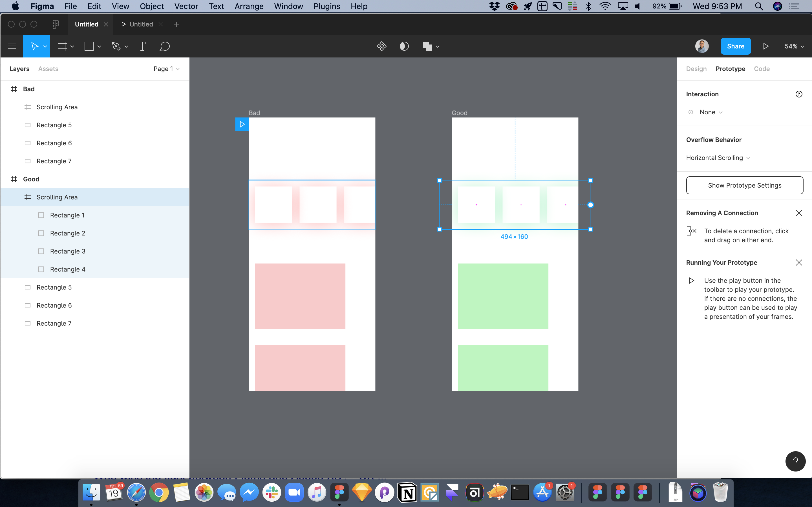Open the zoom level dropdown showing 54%
The image size is (812, 507).
coord(794,46)
